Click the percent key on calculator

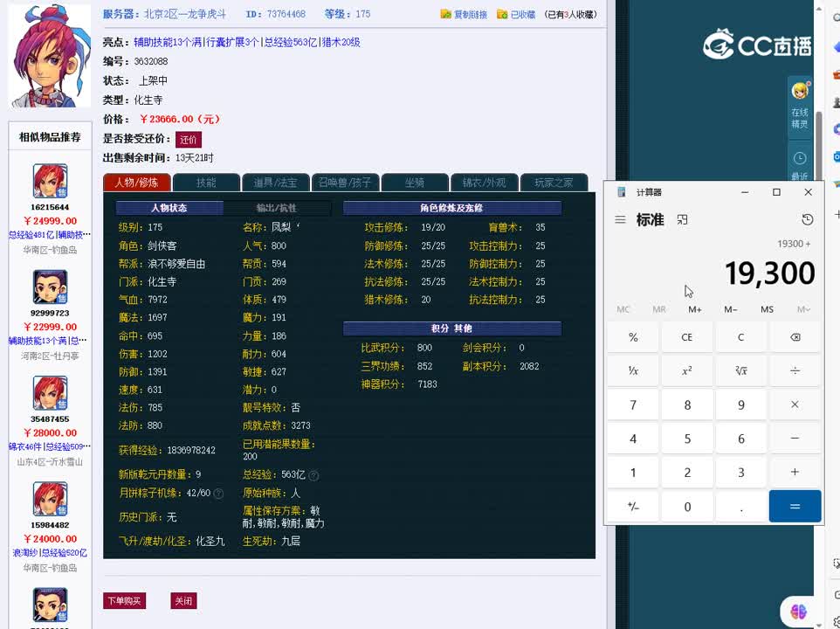(633, 337)
